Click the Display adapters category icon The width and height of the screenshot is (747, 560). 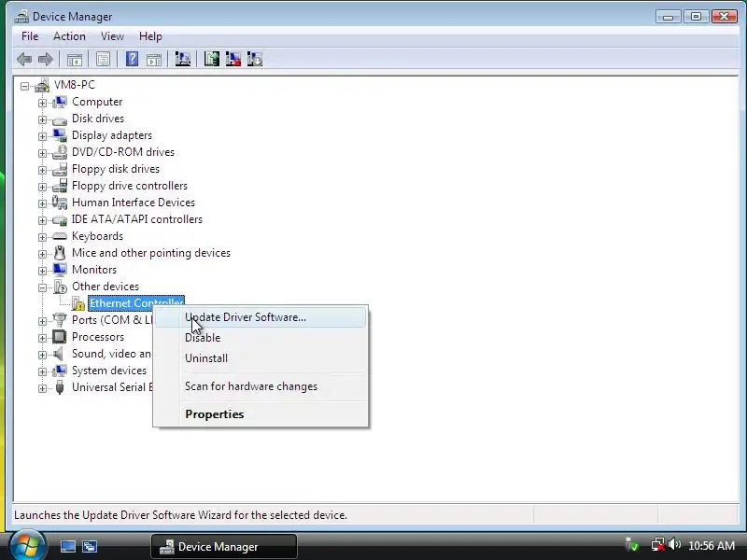click(x=60, y=135)
